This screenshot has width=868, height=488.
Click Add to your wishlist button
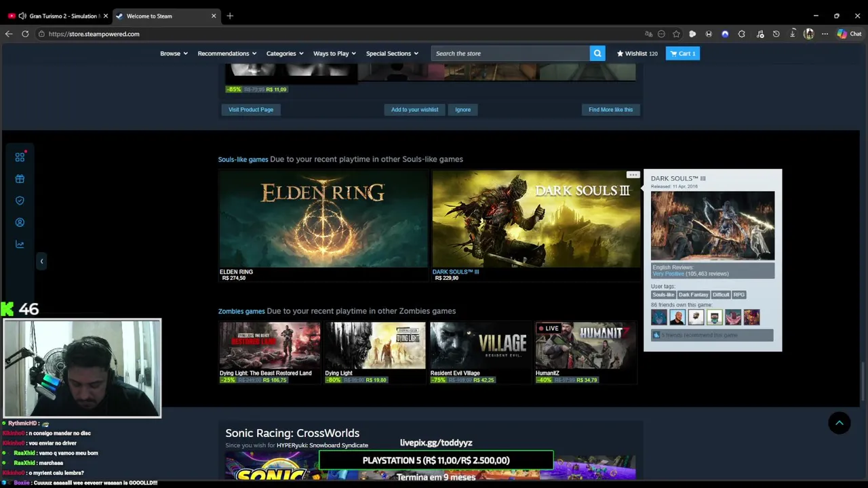coord(414,110)
